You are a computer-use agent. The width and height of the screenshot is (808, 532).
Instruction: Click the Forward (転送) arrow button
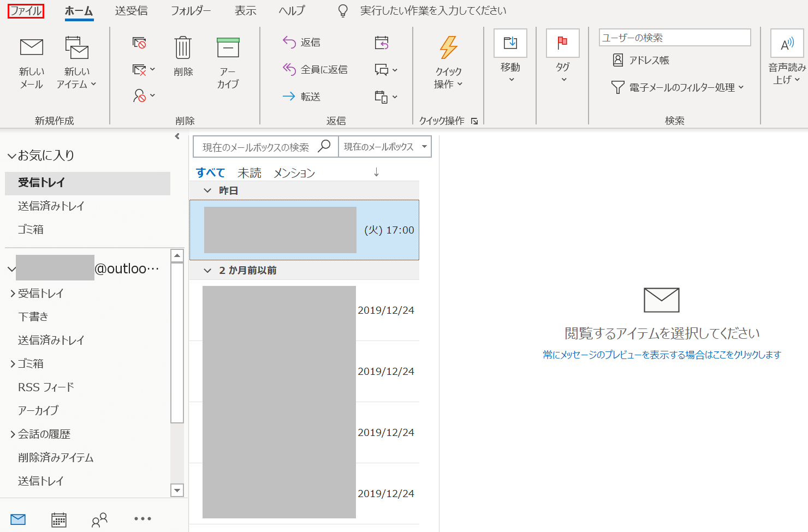(302, 97)
